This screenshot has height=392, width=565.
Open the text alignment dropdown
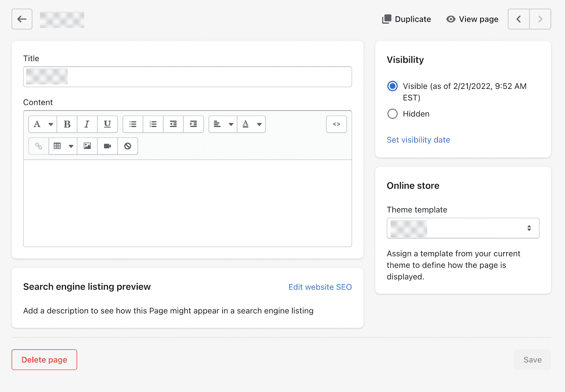click(223, 124)
